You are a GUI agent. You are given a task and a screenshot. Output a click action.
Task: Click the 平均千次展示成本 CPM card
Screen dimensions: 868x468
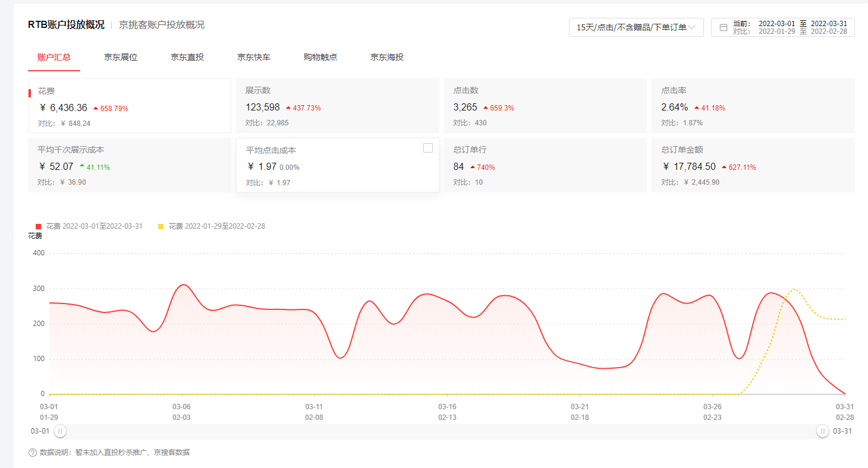[x=128, y=165]
